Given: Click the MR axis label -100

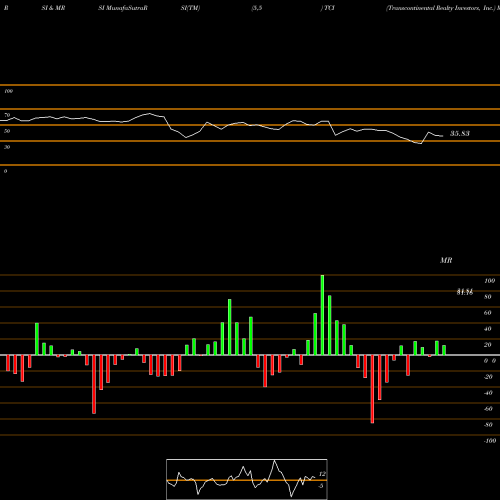Looking at the screenshot, I should (x=490, y=441).
